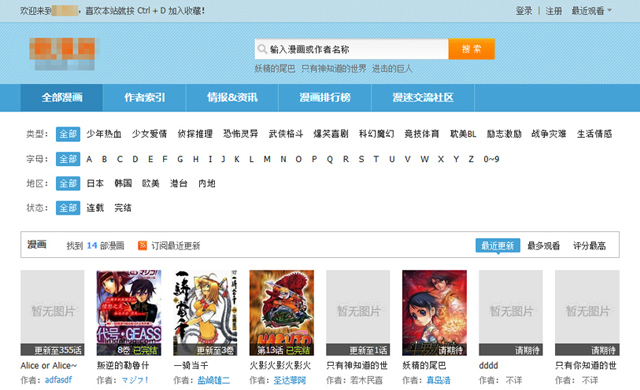Filter by type 战争灾难

tap(549, 134)
